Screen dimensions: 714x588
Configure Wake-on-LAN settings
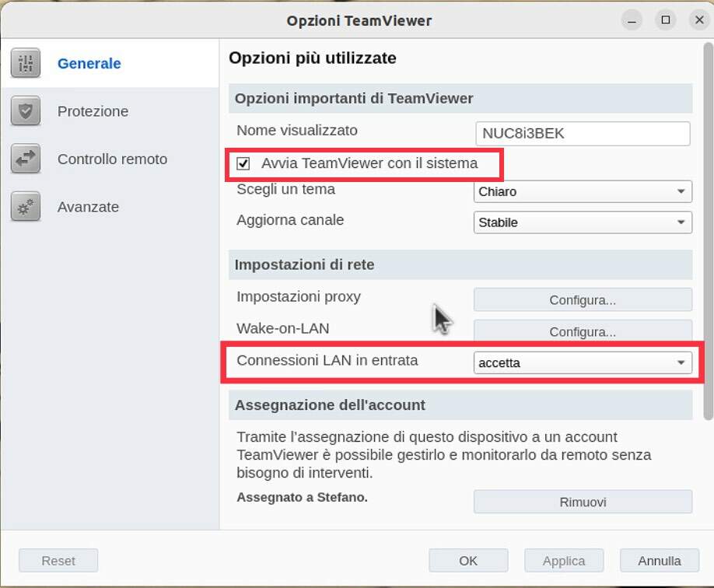(583, 331)
